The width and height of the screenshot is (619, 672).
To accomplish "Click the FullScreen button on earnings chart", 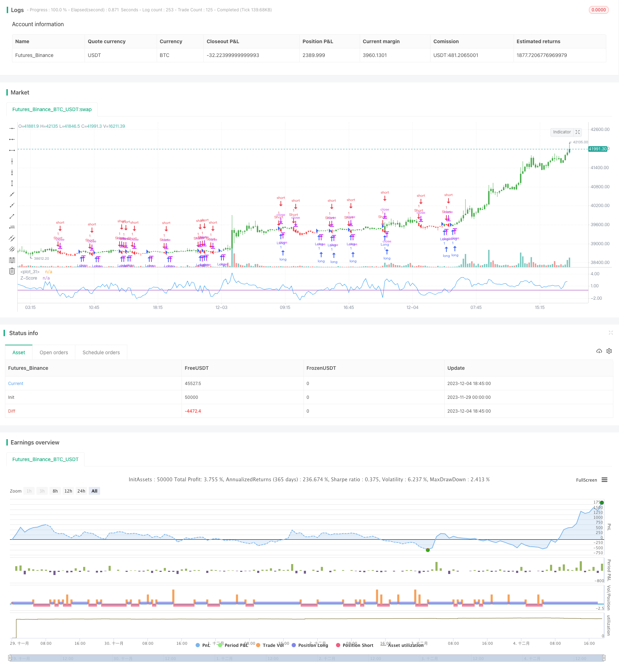I will (x=586, y=480).
